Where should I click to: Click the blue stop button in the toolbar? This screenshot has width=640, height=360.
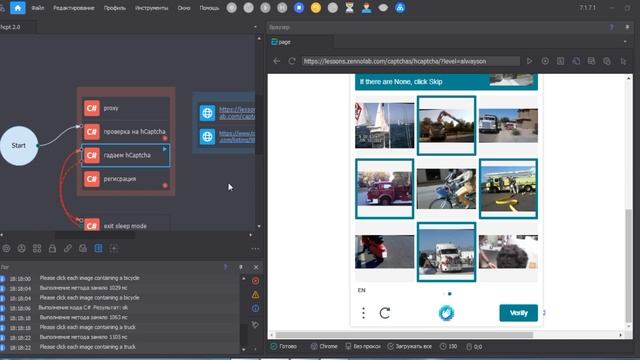pyautogui.click(x=299, y=8)
